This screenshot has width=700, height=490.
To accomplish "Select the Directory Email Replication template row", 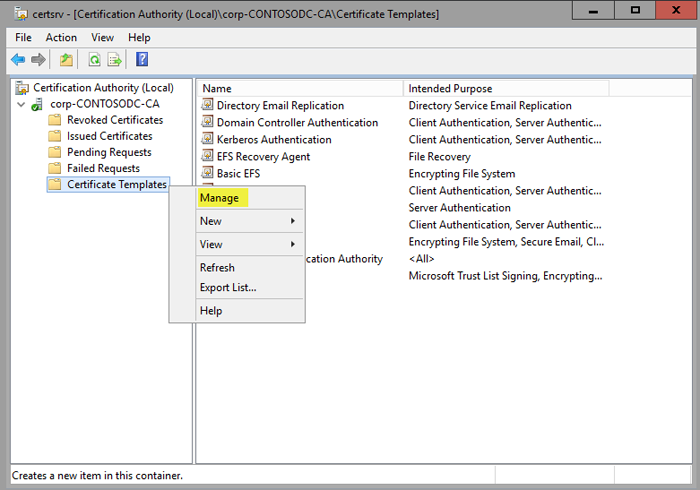I will pos(280,105).
